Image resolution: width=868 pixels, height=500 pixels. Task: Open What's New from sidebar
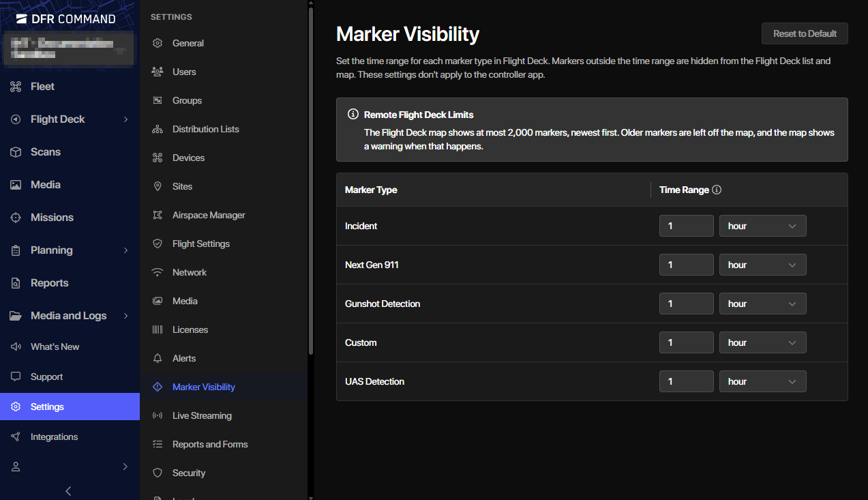point(70,347)
